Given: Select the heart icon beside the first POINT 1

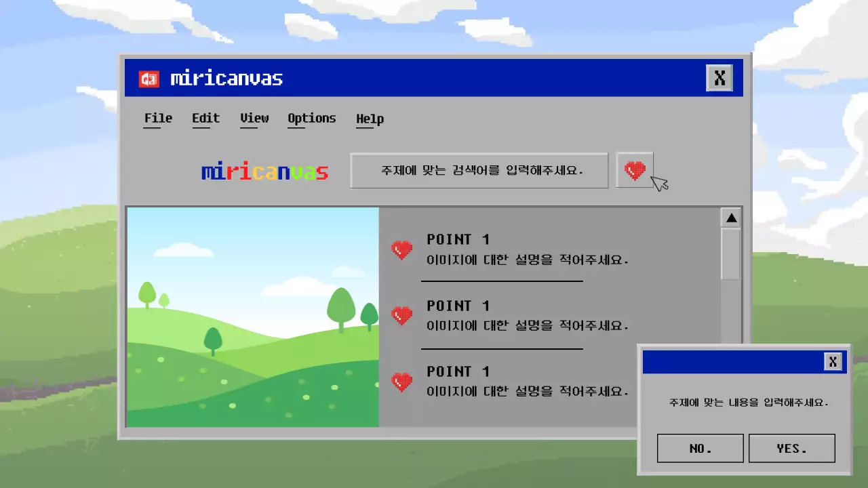Looking at the screenshot, I should point(402,250).
